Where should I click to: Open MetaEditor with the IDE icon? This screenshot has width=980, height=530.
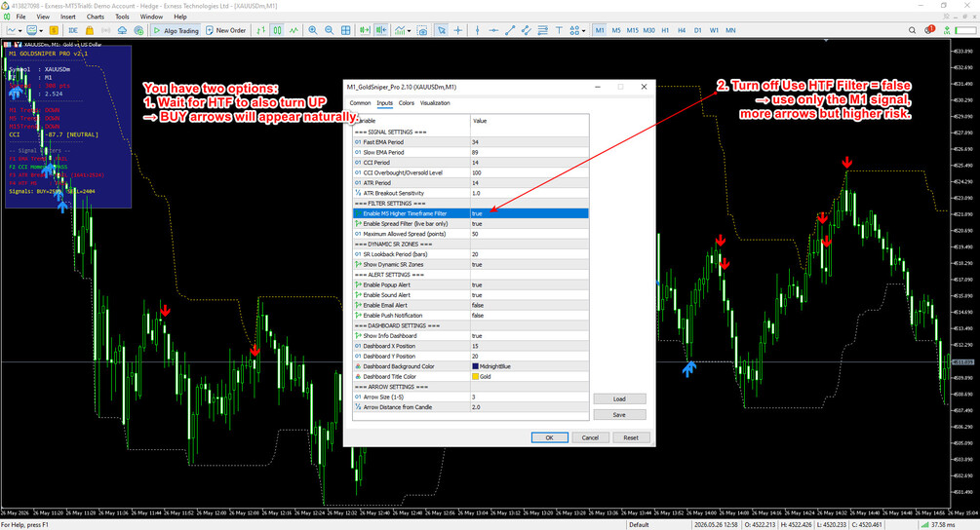pyautogui.click(x=73, y=30)
